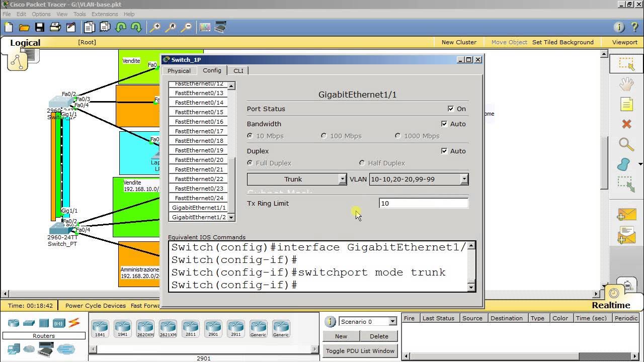Save the file with the floppy disk icon

[40, 27]
